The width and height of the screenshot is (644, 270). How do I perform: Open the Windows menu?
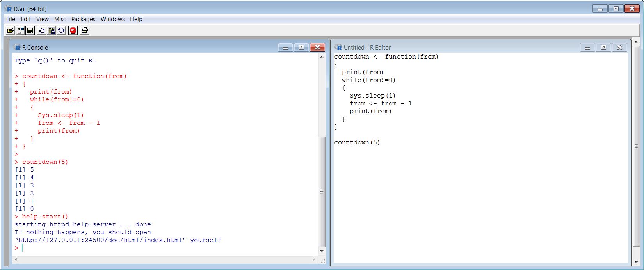(112, 19)
